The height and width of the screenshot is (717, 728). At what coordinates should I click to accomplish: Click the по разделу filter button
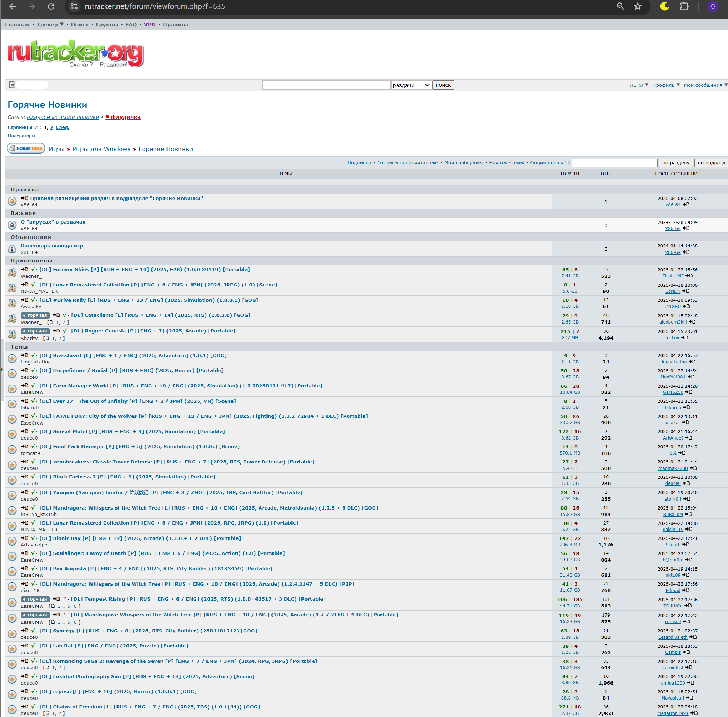click(675, 163)
